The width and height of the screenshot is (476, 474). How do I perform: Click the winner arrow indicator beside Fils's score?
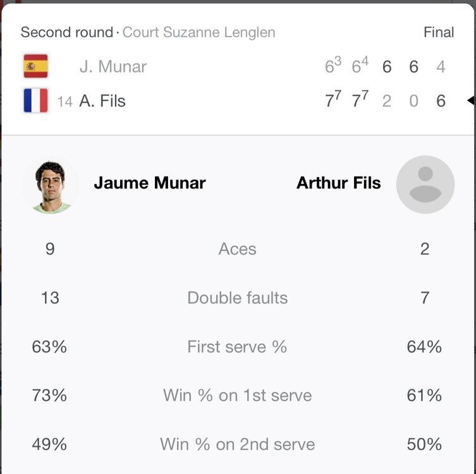(470, 100)
